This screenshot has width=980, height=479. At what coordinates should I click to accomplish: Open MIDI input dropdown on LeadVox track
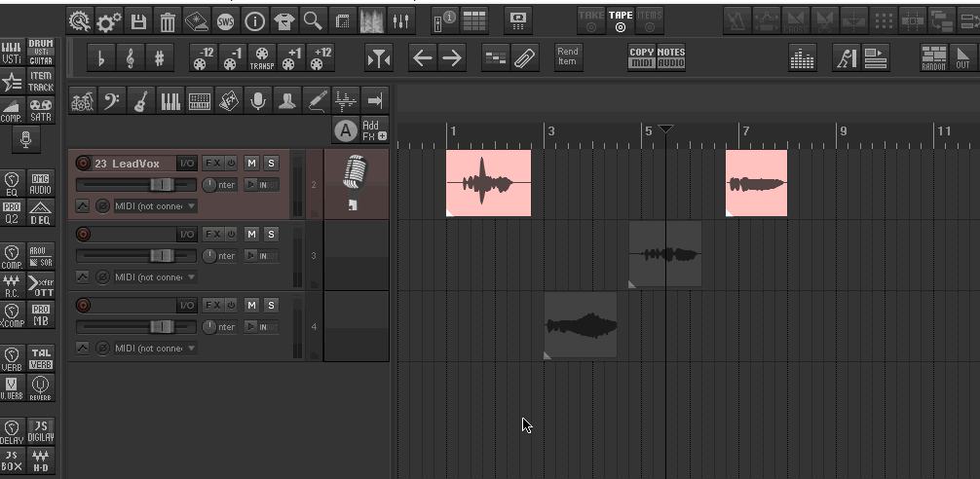coord(156,206)
